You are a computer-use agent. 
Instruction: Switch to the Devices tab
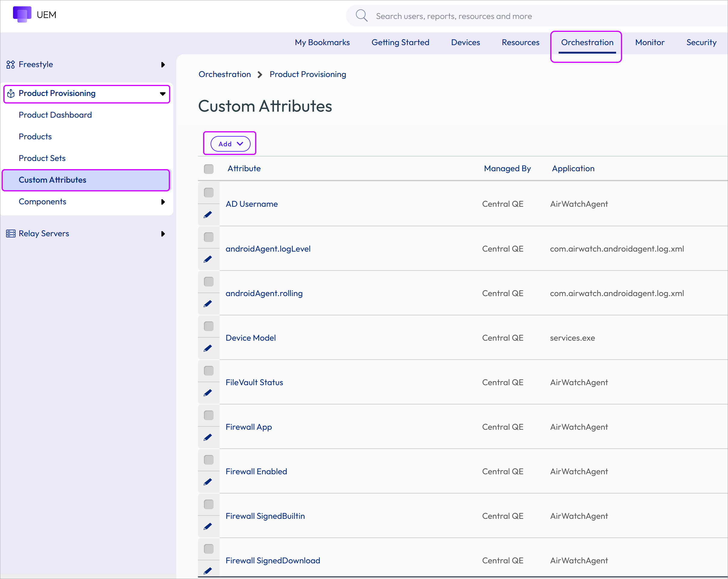point(465,42)
